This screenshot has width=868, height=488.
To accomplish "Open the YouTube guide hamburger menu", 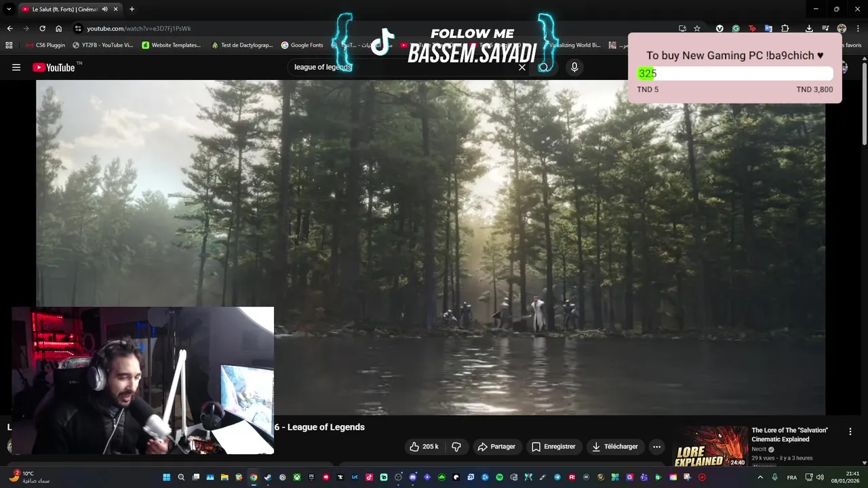I will click(x=16, y=67).
